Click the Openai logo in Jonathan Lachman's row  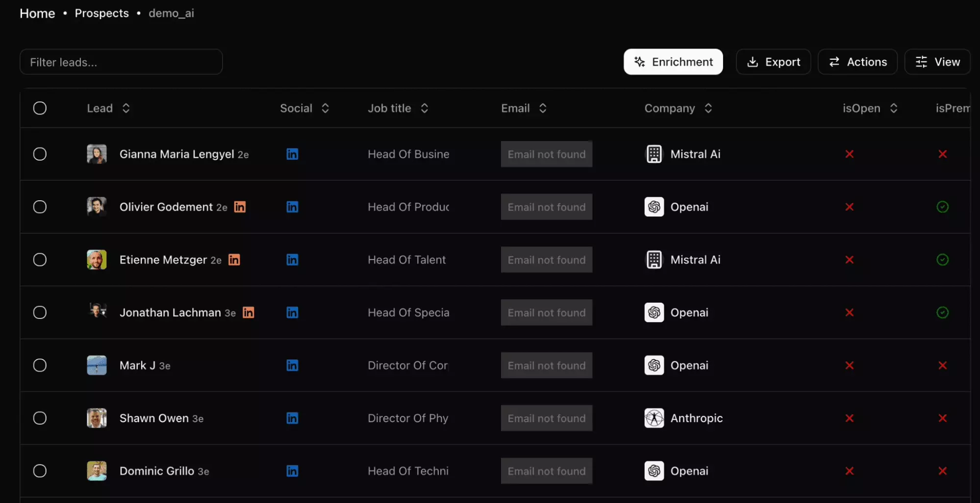[653, 312]
